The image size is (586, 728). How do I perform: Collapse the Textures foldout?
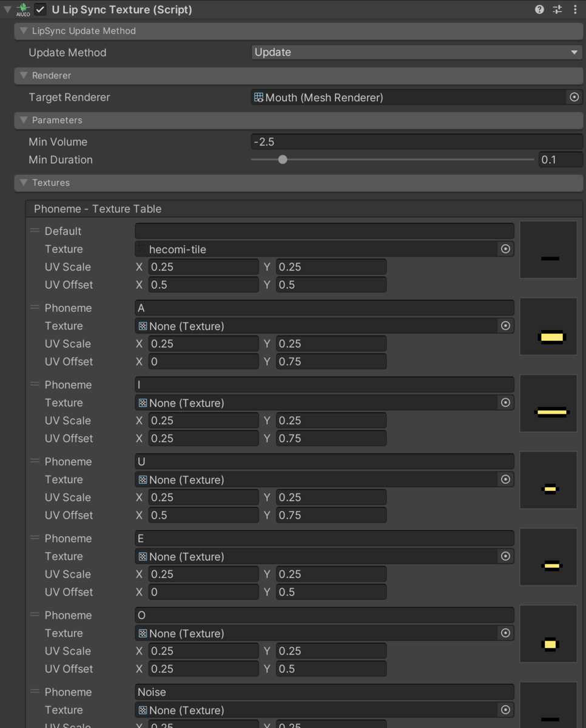click(23, 183)
